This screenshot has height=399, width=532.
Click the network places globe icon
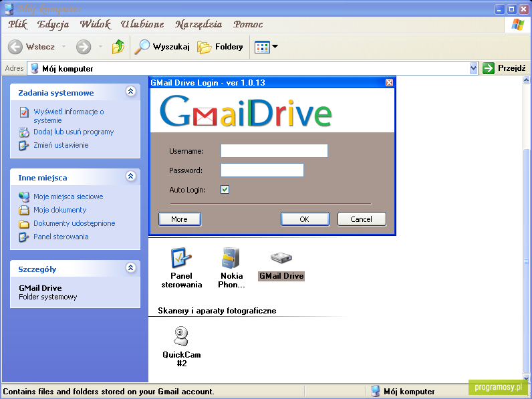tap(24, 196)
